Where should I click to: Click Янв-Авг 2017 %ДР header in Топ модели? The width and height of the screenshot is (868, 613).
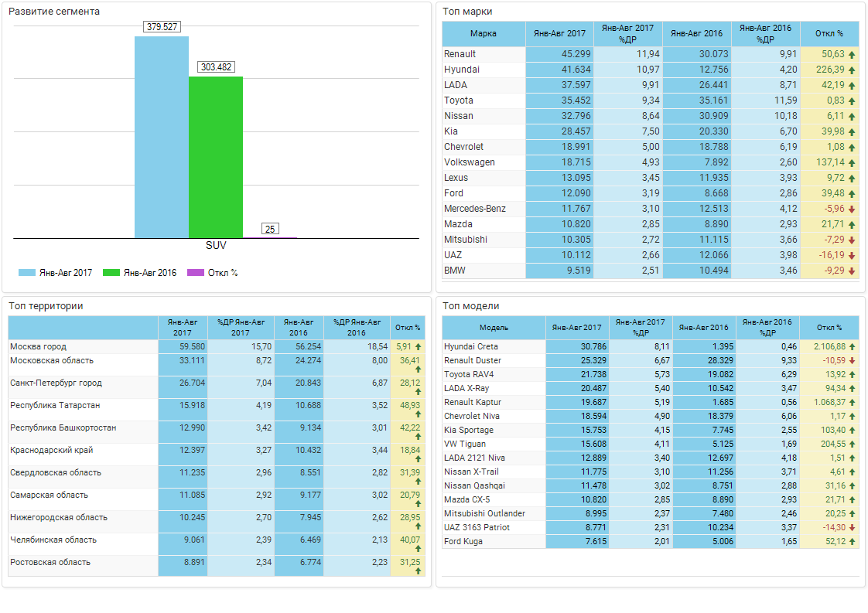click(641, 328)
